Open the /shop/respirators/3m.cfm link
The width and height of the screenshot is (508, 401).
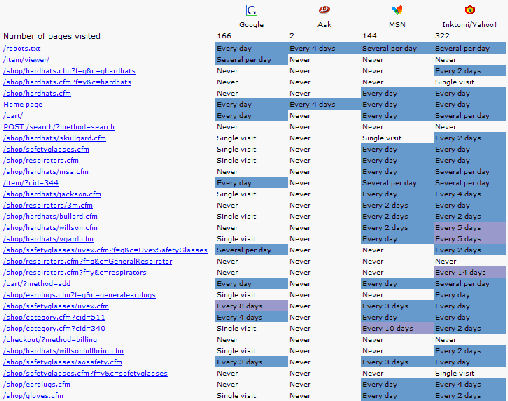coord(48,205)
